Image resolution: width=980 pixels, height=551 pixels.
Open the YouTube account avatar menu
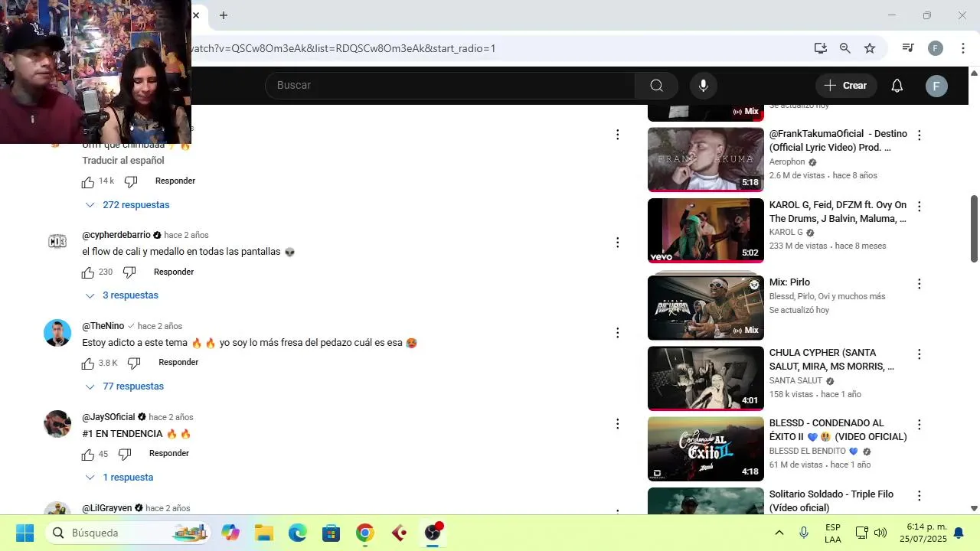click(936, 86)
